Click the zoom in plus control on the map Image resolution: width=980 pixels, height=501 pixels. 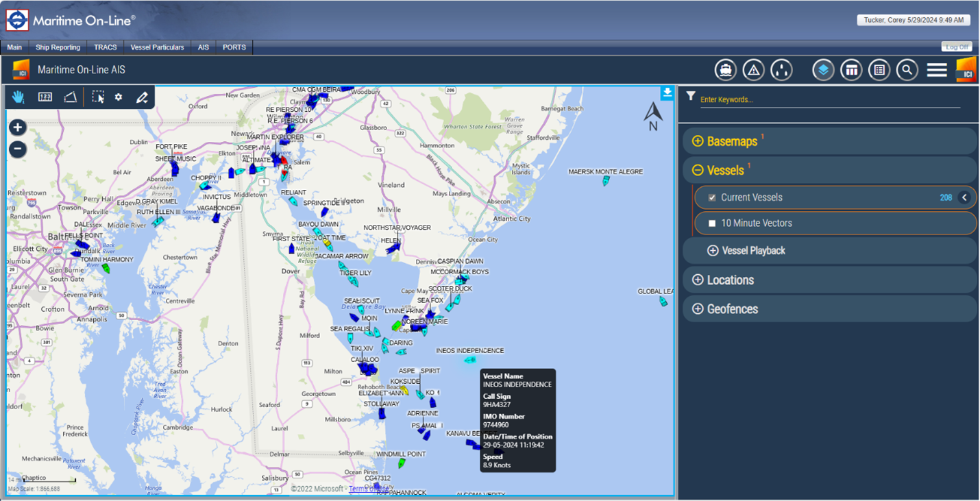click(16, 127)
